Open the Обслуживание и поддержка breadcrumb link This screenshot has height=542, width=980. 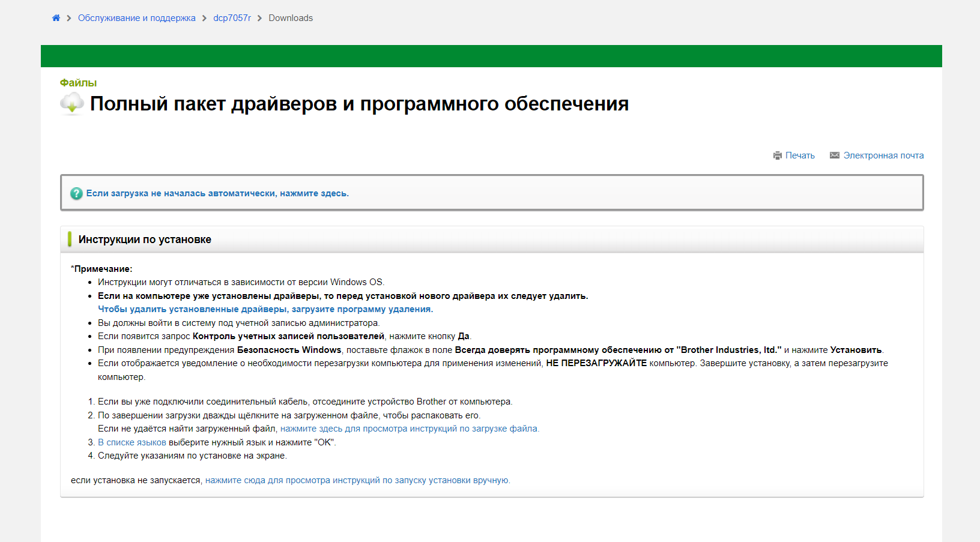(x=137, y=18)
